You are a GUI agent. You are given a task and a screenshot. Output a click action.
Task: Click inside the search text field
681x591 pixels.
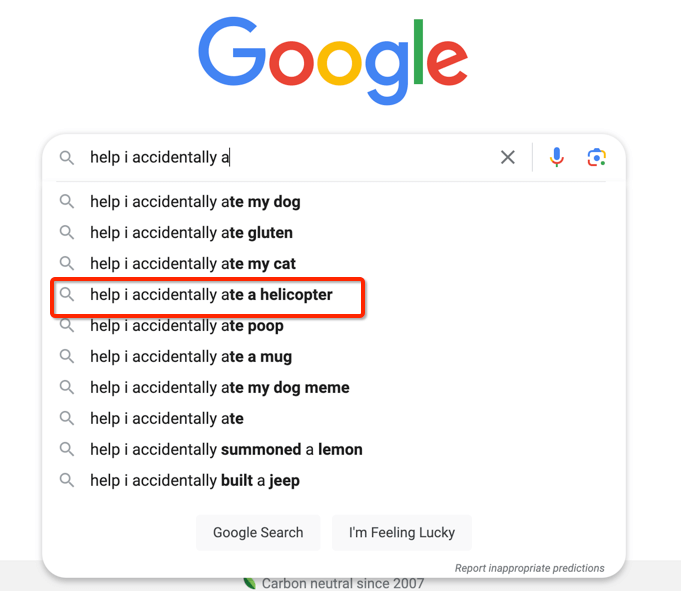pyautogui.click(x=291, y=157)
